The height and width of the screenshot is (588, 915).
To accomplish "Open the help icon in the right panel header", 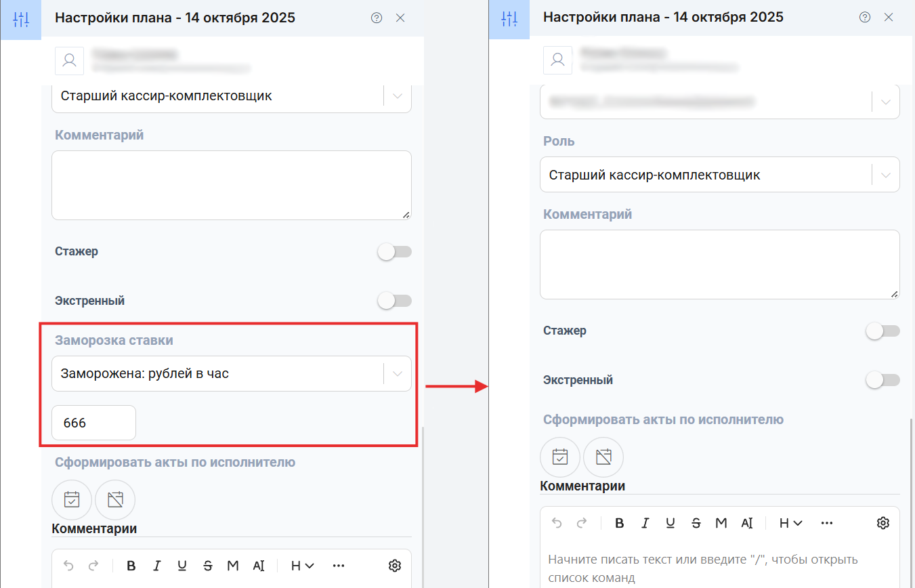I will 865,18.
